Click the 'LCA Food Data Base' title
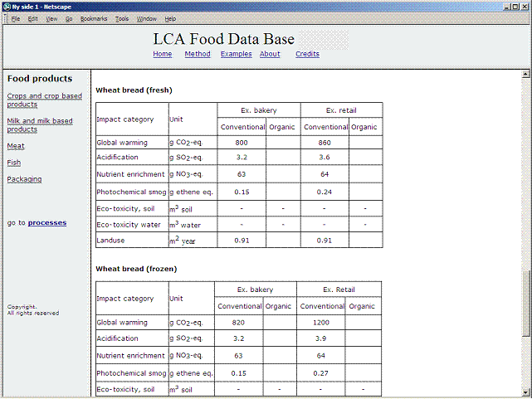The width and height of the screenshot is (532, 399). (223, 39)
